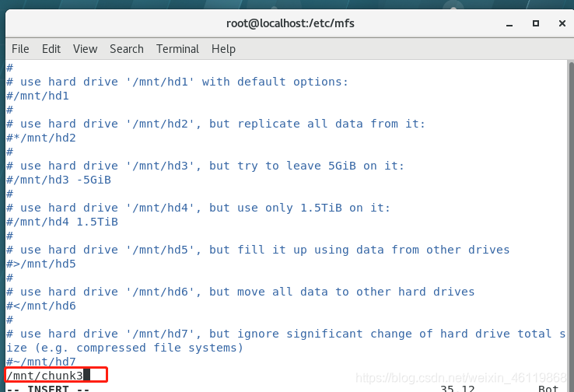The height and width of the screenshot is (392, 574).
Task: Click the line '#*/mnt/hd2'
Action: tap(41, 138)
